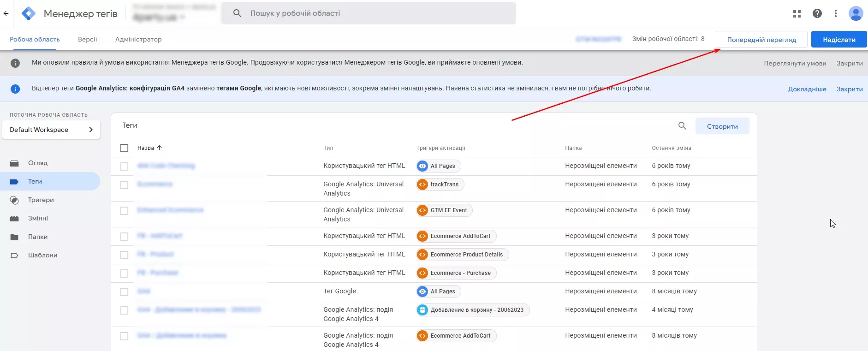Open Шаблони in the sidebar
This screenshot has width=868, height=351.
pyautogui.click(x=50, y=255)
